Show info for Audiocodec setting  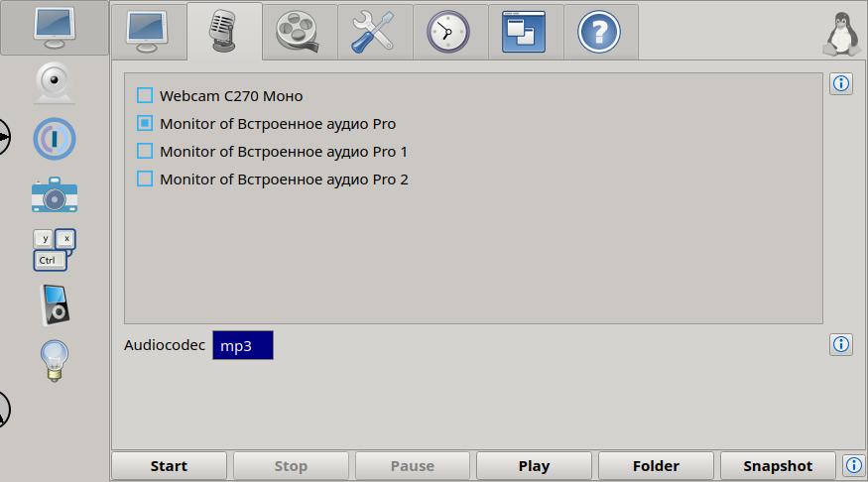pos(841,344)
